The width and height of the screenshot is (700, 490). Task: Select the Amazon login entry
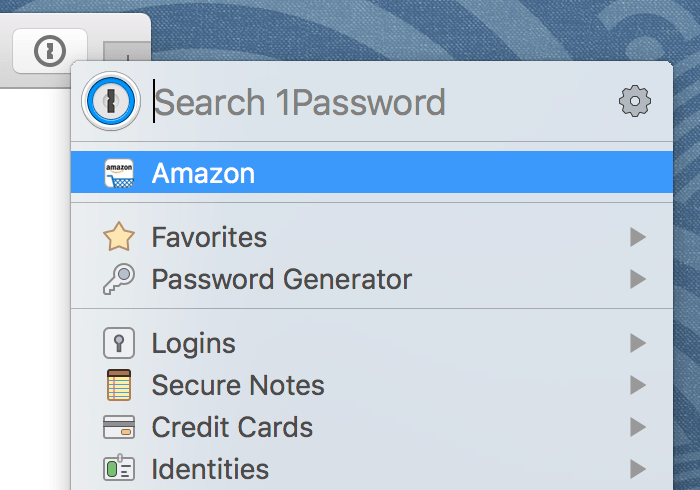[x=372, y=172]
